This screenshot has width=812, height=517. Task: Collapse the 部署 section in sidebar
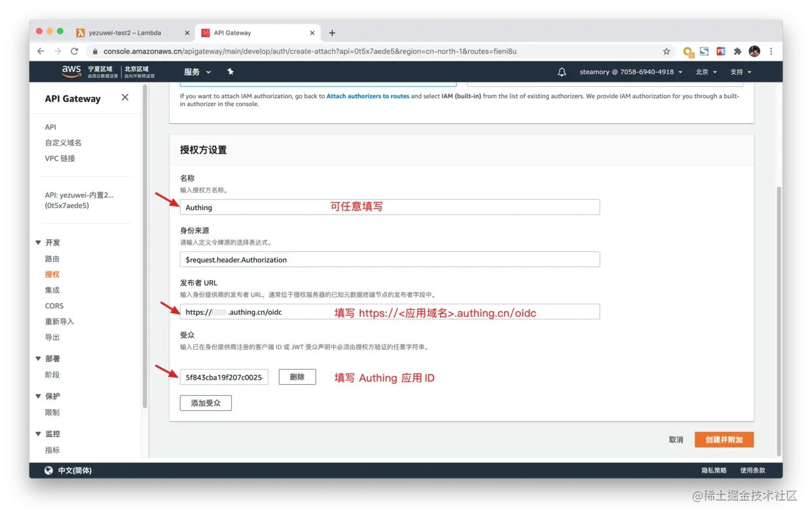38,359
